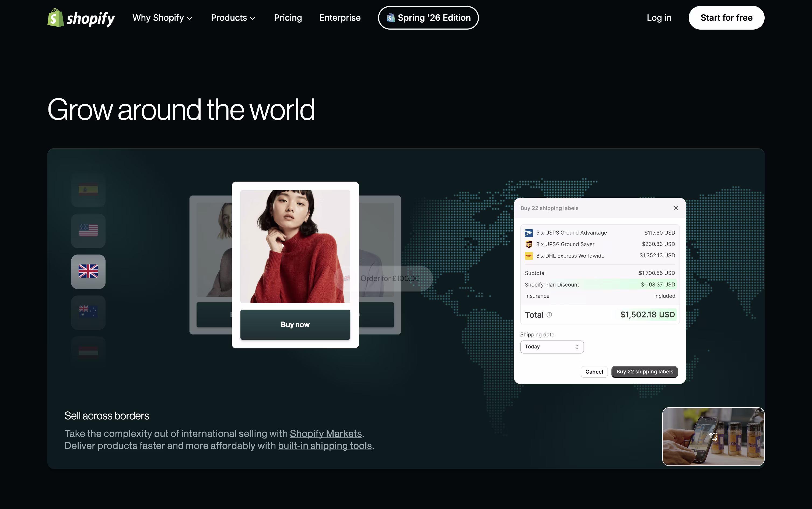Click the USPS carrier icon
Screen dimensions: 812x509
pos(529,233)
